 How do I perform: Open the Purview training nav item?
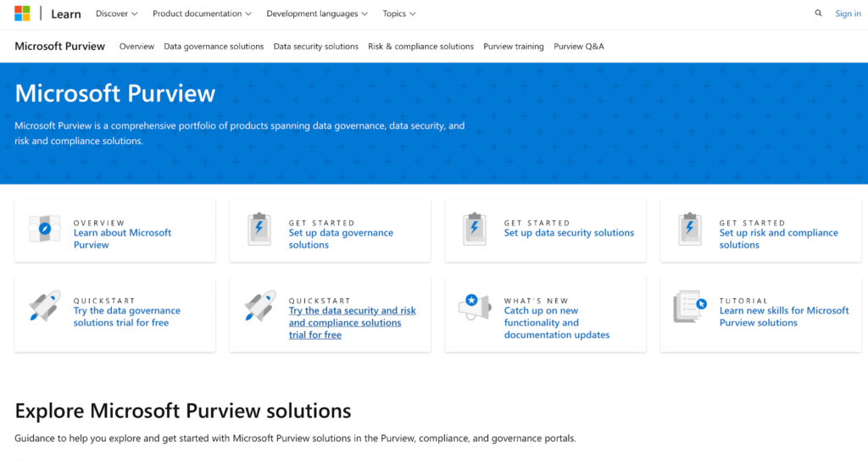pos(514,47)
